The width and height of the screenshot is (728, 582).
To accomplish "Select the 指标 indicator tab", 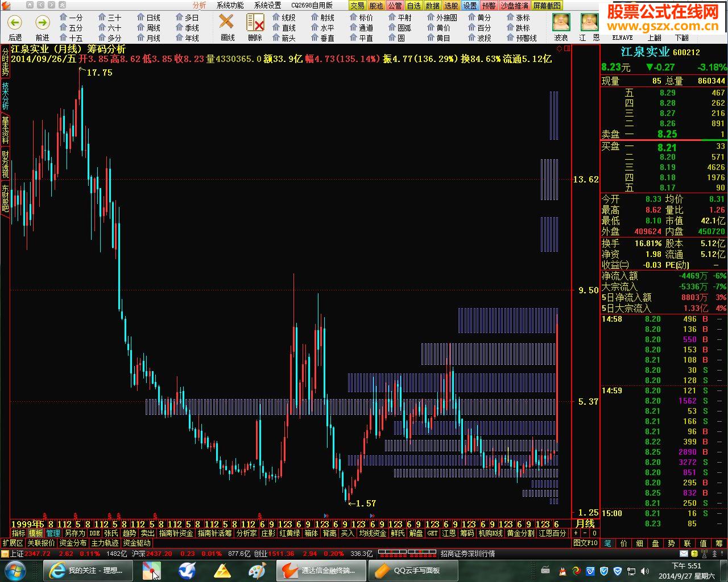I will click(x=19, y=533).
